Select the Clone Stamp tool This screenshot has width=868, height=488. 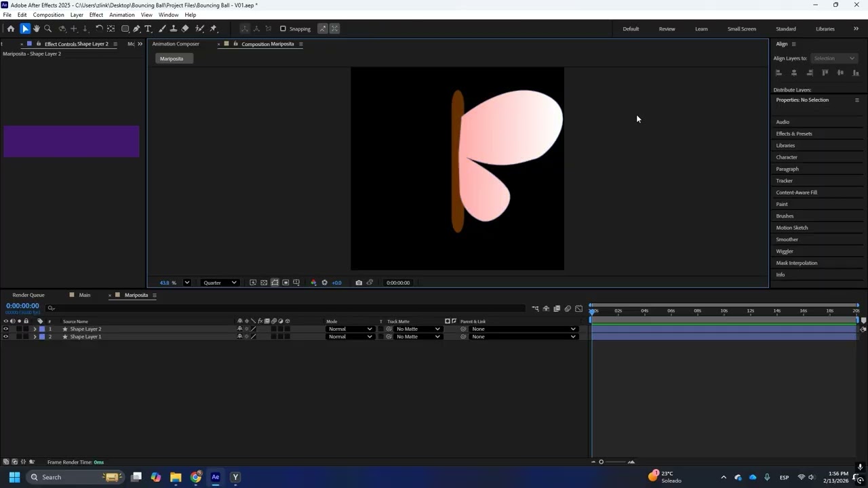174,28
